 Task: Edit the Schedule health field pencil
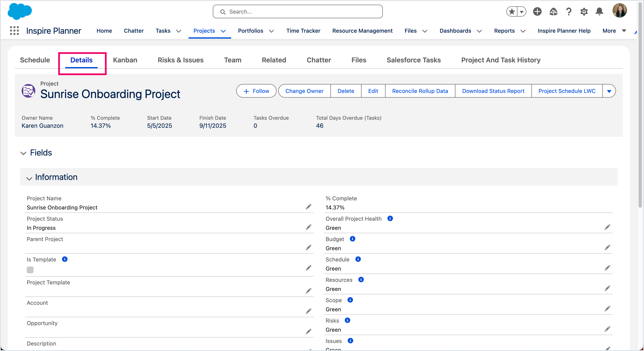(x=607, y=268)
